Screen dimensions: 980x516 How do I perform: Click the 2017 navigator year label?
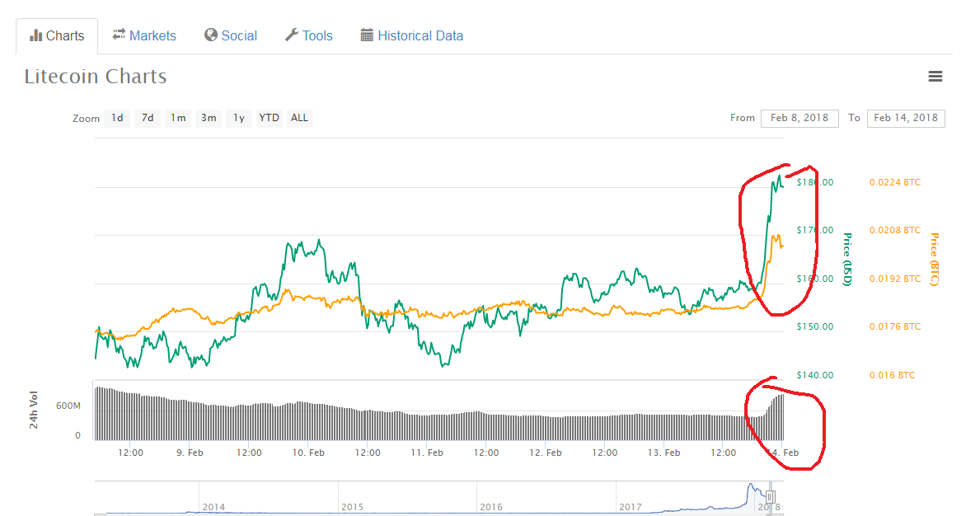pos(630,507)
